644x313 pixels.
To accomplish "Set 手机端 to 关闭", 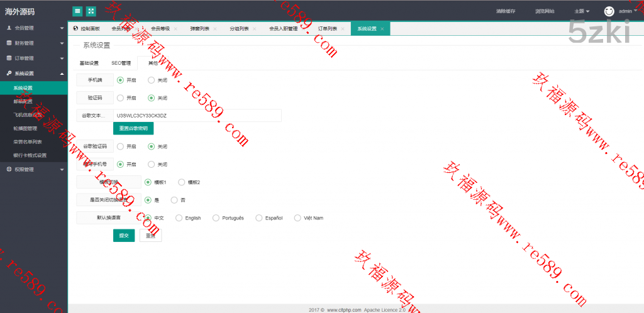I will pyautogui.click(x=151, y=80).
